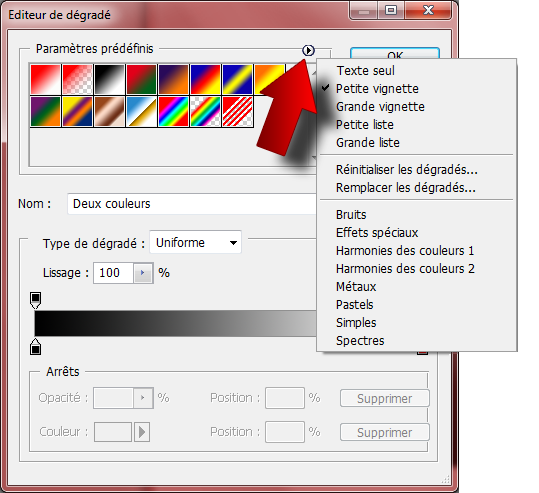The width and height of the screenshot is (539, 493).
Task: Pick the red transparent stripes gradient preset
Action: 238,111
